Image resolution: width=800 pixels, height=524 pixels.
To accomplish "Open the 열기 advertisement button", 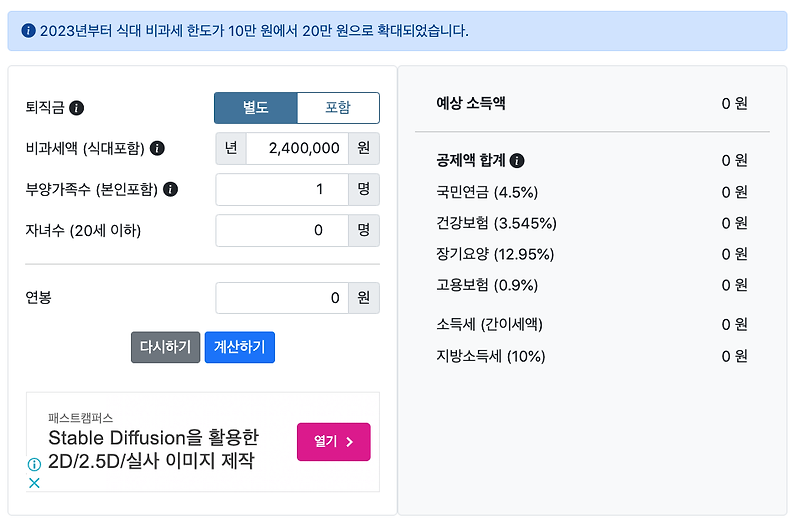I will tap(334, 442).
